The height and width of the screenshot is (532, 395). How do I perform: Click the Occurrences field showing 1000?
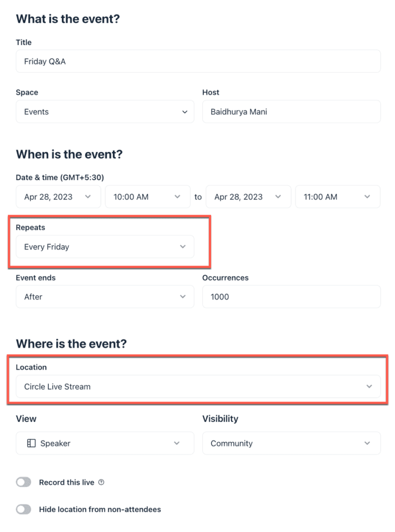tap(291, 297)
